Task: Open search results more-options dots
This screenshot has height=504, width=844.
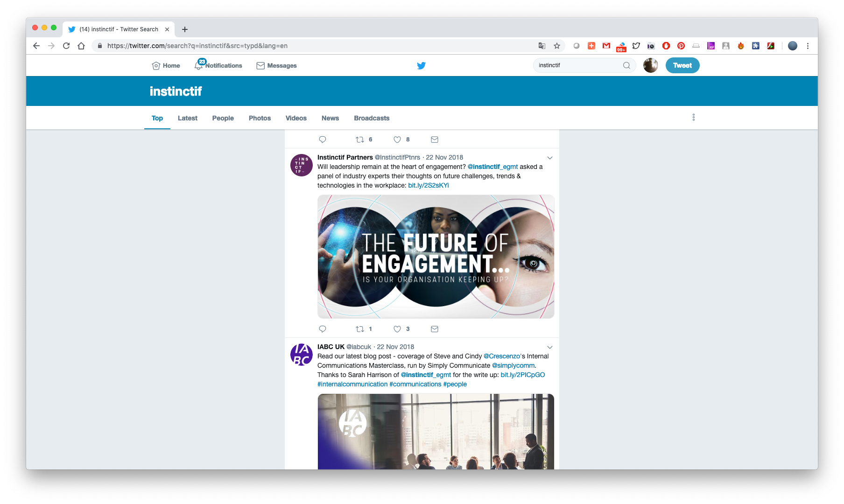Action: click(694, 117)
